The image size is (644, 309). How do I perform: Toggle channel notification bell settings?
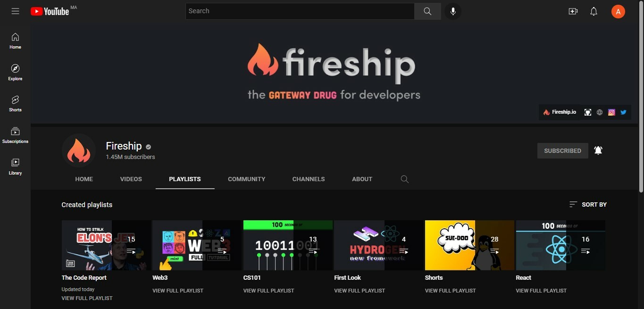tap(598, 150)
